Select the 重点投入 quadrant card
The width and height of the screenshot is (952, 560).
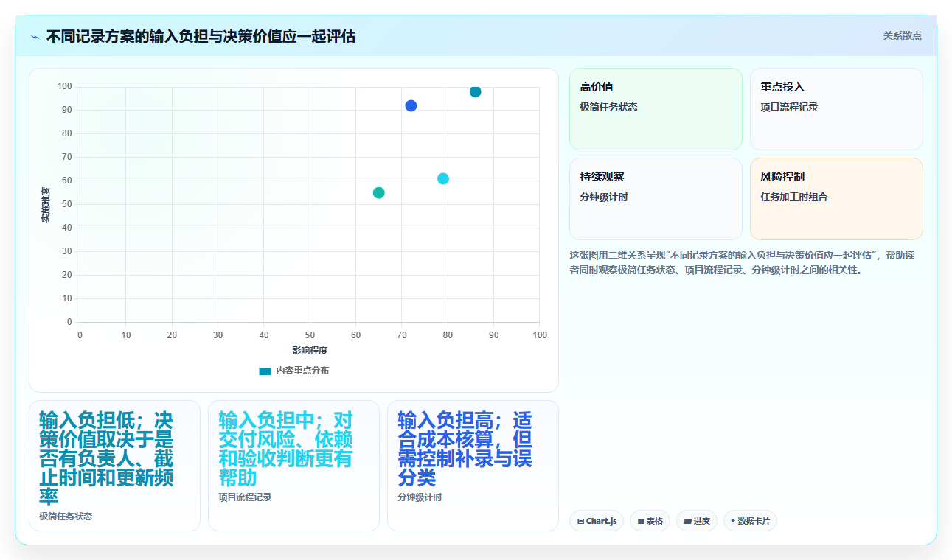[x=836, y=109]
